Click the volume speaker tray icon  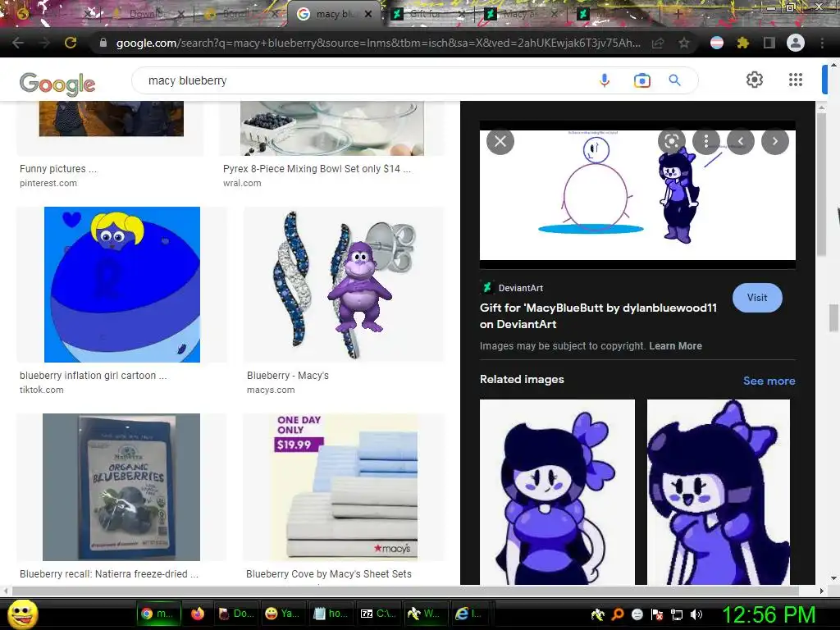[x=696, y=615]
